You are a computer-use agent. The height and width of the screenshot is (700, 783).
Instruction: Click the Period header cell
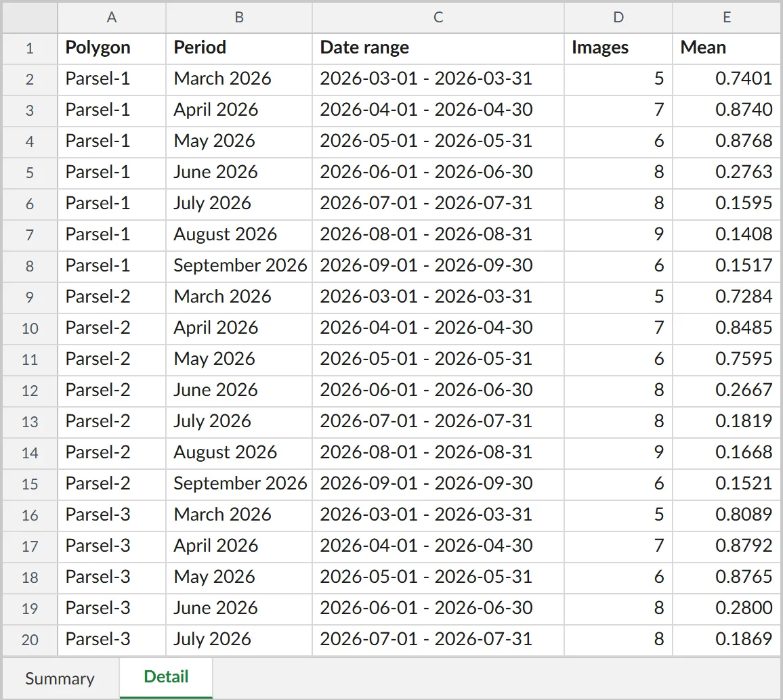(238, 48)
